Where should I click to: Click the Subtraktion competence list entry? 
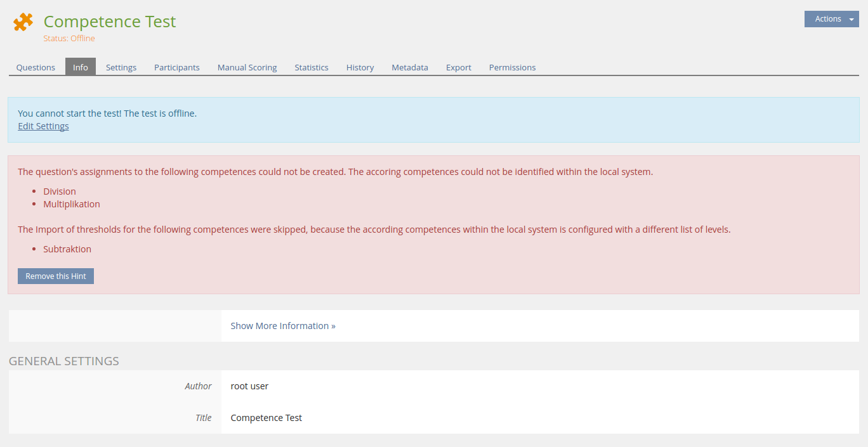click(67, 249)
